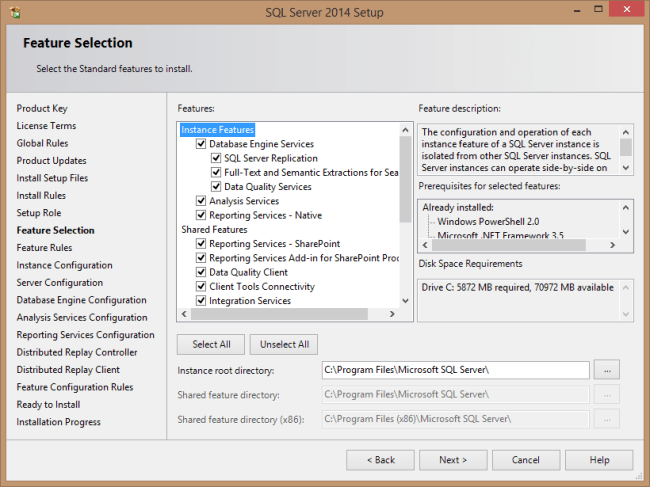
Task: Go to Instance Configuration step in sidebar
Action: 64,265
